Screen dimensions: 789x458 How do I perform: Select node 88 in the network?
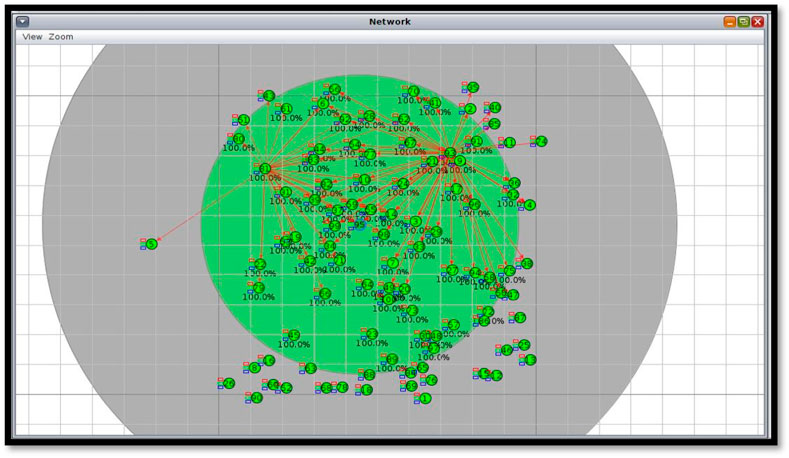(x=369, y=374)
